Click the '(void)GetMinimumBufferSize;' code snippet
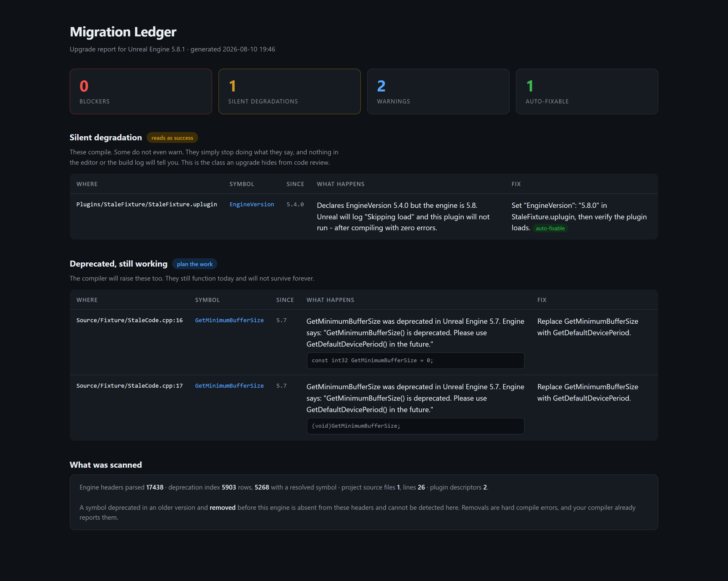The height and width of the screenshot is (581, 728). [x=415, y=426]
